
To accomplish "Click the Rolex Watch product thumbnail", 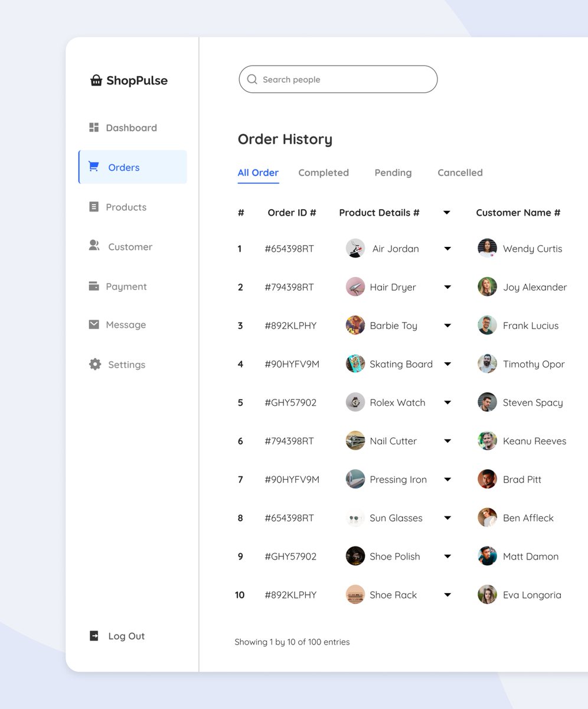I will click(x=355, y=402).
